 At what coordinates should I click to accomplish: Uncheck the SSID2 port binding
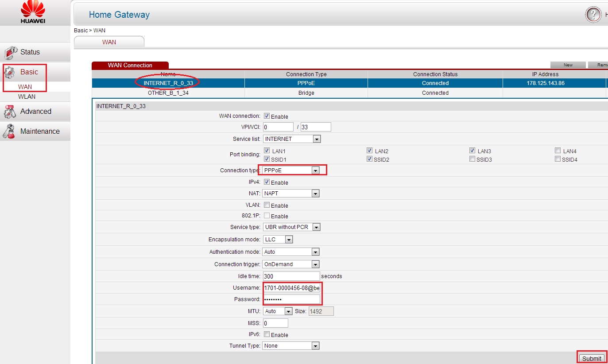point(370,159)
